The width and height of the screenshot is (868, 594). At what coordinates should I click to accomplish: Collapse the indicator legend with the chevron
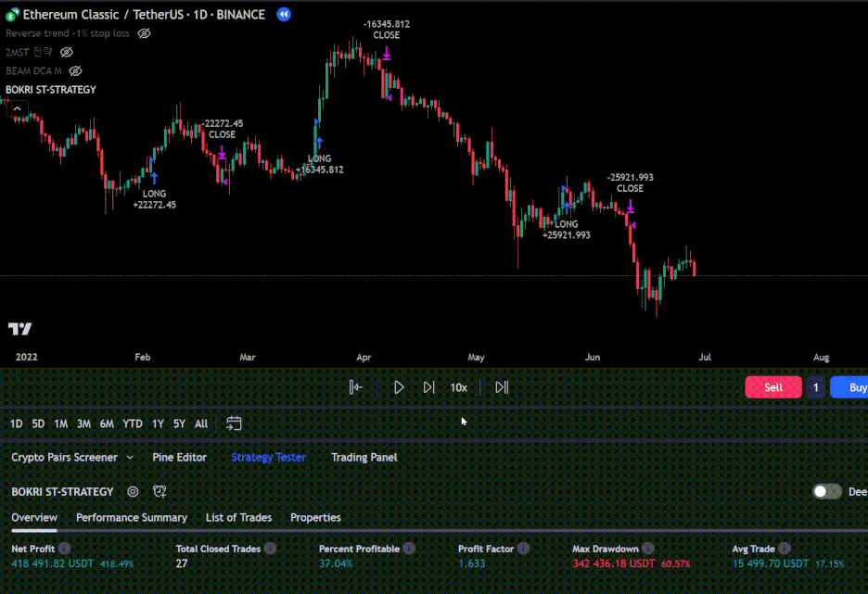coord(18,108)
